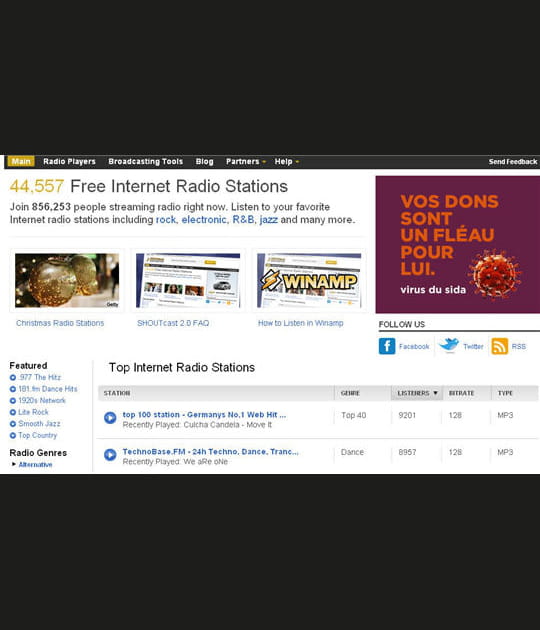The height and width of the screenshot is (630, 540).
Task: Click the bullet icon beside 1920s Network
Action: [x=13, y=401]
